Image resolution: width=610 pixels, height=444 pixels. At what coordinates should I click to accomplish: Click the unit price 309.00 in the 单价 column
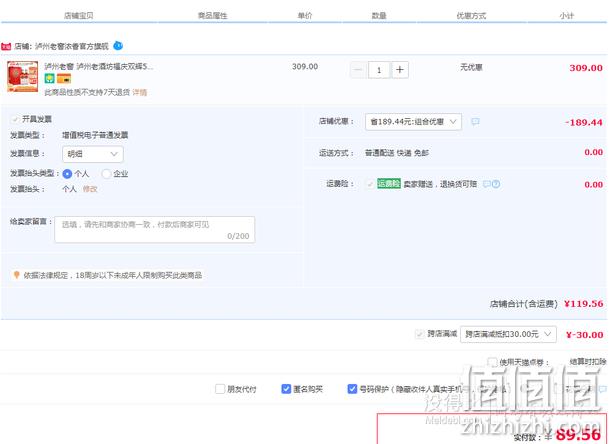click(x=305, y=67)
